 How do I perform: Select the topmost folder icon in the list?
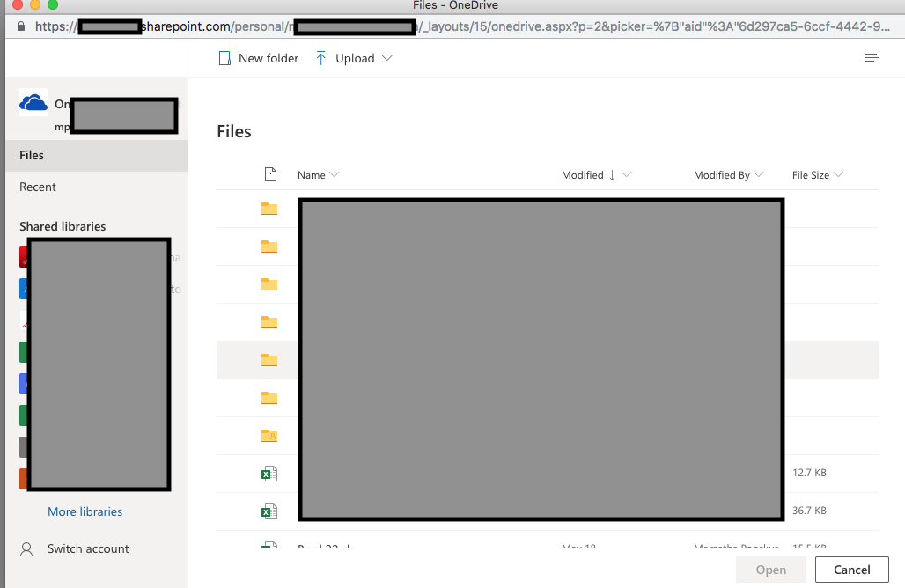(269, 209)
